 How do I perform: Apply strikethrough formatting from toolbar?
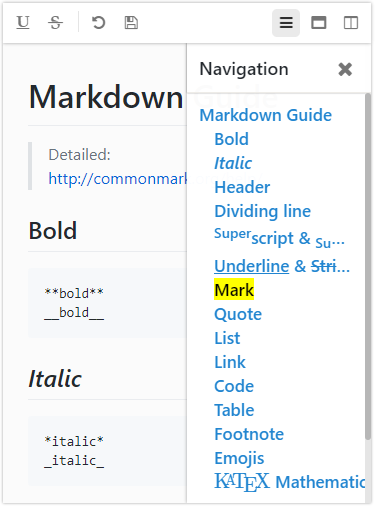(55, 23)
